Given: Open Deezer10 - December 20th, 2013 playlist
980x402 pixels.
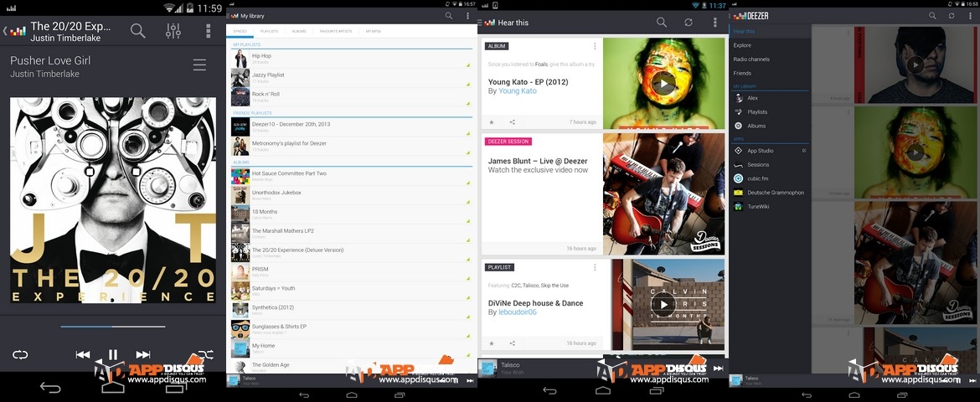Looking at the screenshot, I should [x=351, y=126].
